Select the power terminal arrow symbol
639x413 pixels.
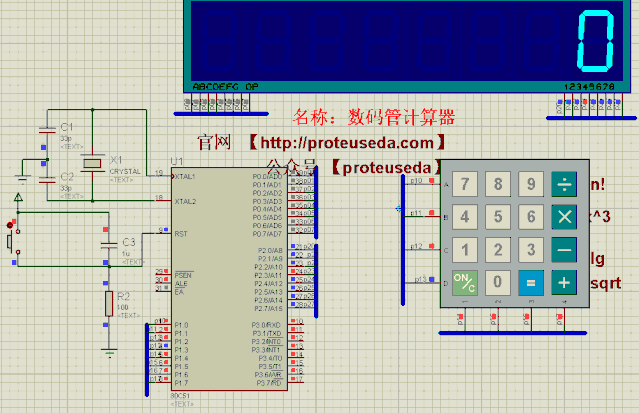[x=18, y=198]
